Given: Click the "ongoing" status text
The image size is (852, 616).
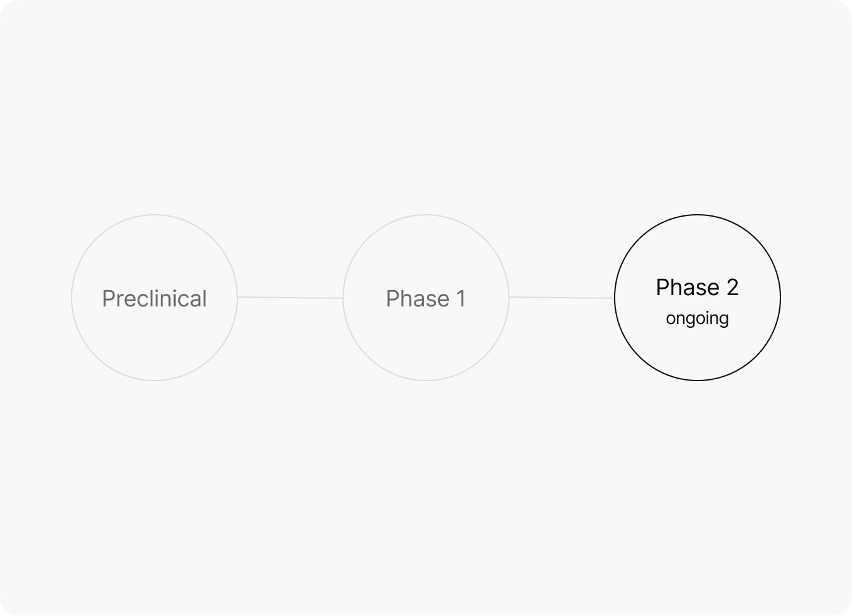Looking at the screenshot, I should 697,318.
